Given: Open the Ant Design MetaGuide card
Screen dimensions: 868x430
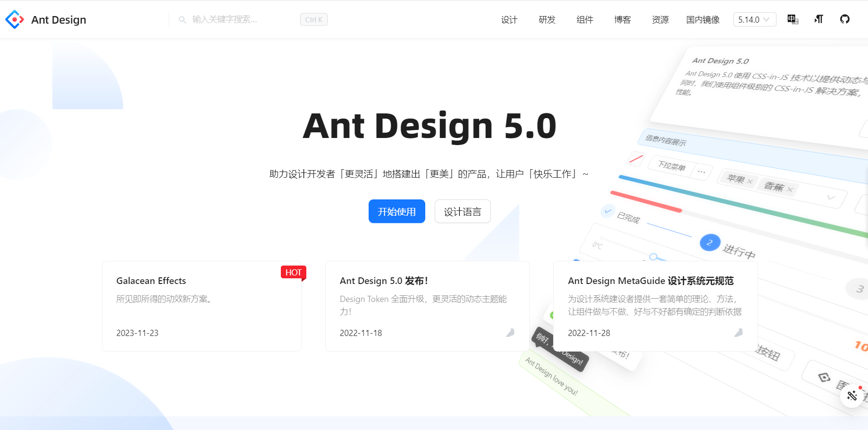Looking at the screenshot, I should 655,306.
